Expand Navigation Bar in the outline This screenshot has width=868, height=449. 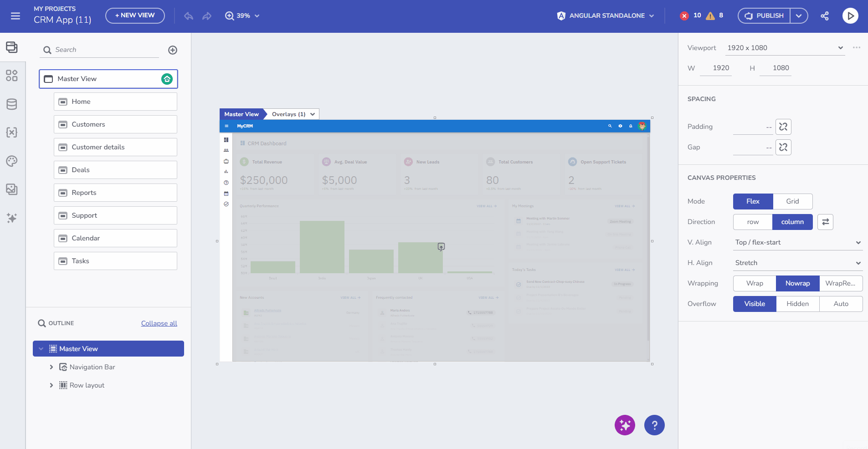click(51, 367)
